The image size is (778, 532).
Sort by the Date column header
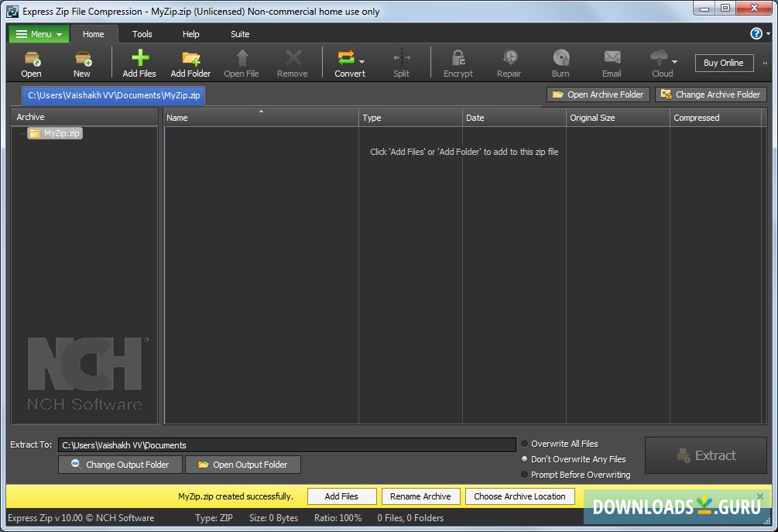tap(514, 118)
